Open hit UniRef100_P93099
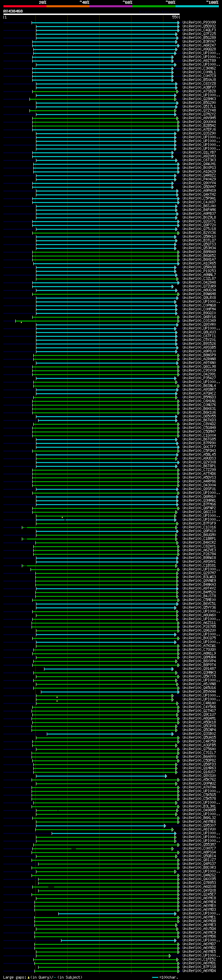Viewport: 222px width, 980px height. (x=199, y=23)
